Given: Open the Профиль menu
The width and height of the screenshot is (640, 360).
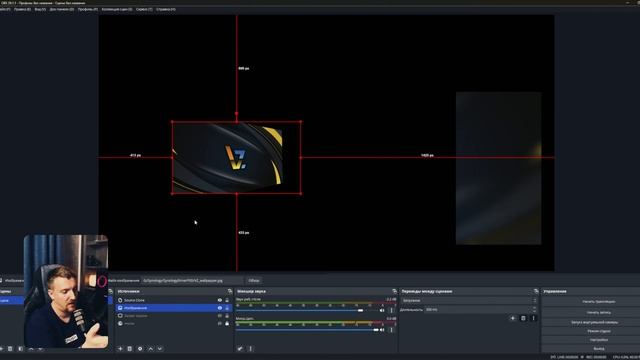Looking at the screenshot, I should coord(88,9).
